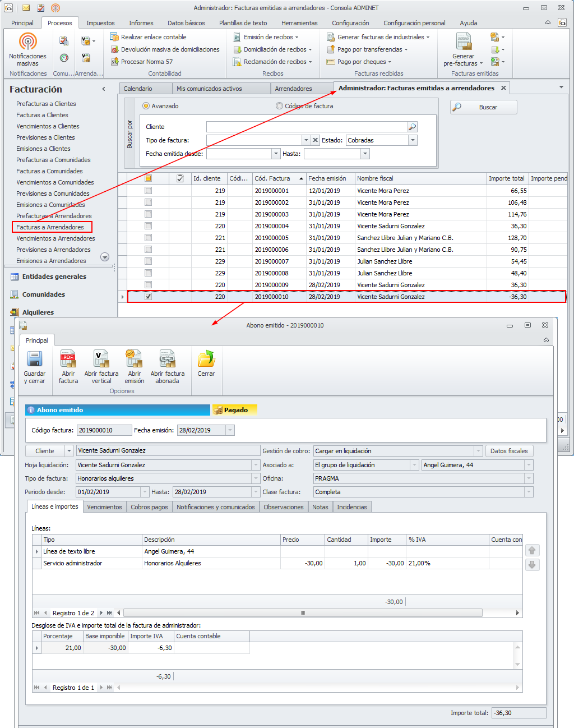The image size is (574, 728).
Task: Open Hasta date dropdown in search
Action: click(365, 154)
